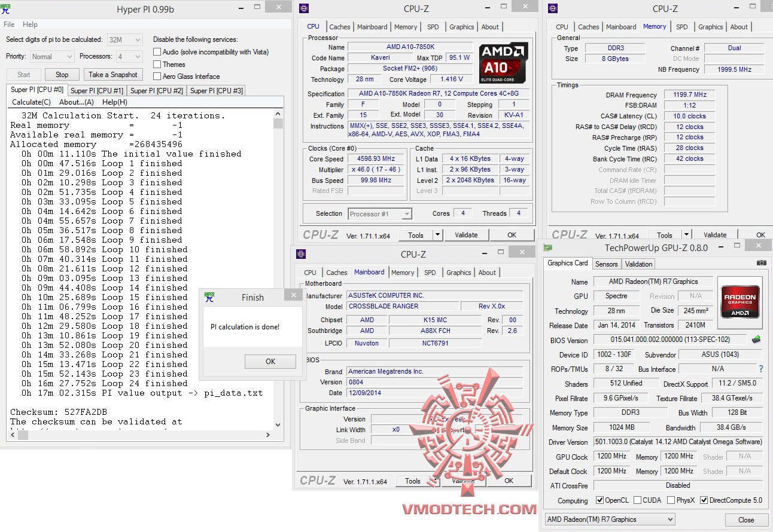Click title bar icon of CPU-Z CPU window
This screenshot has height=532, width=773.
coord(304,8)
